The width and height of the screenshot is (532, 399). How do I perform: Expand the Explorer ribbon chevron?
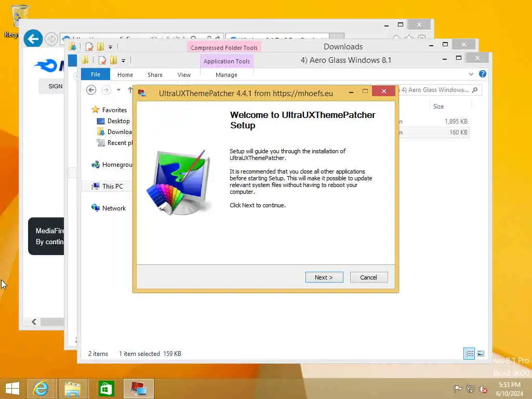coord(471,74)
